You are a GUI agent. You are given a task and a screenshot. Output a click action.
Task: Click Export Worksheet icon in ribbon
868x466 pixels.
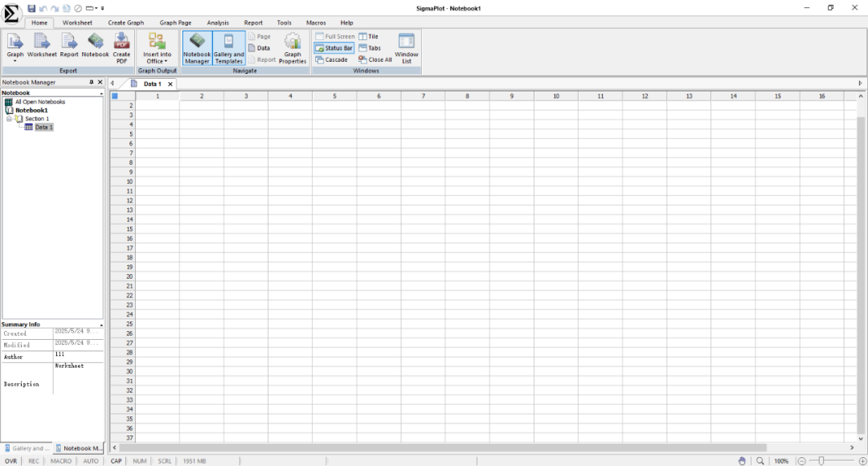pyautogui.click(x=42, y=47)
